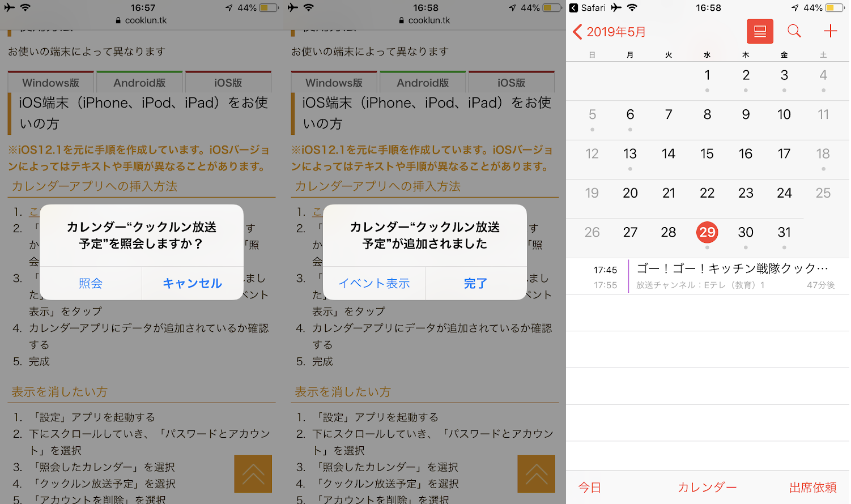Tap 完了 in the calendar-added dialog
The height and width of the screenshot is (504, 851).
[475, 283]
